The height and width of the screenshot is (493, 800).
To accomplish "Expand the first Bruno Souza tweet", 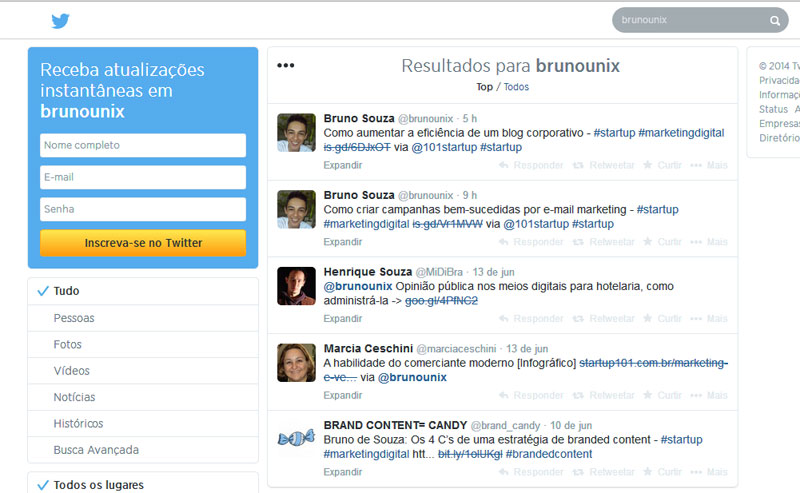I will 343,165.
